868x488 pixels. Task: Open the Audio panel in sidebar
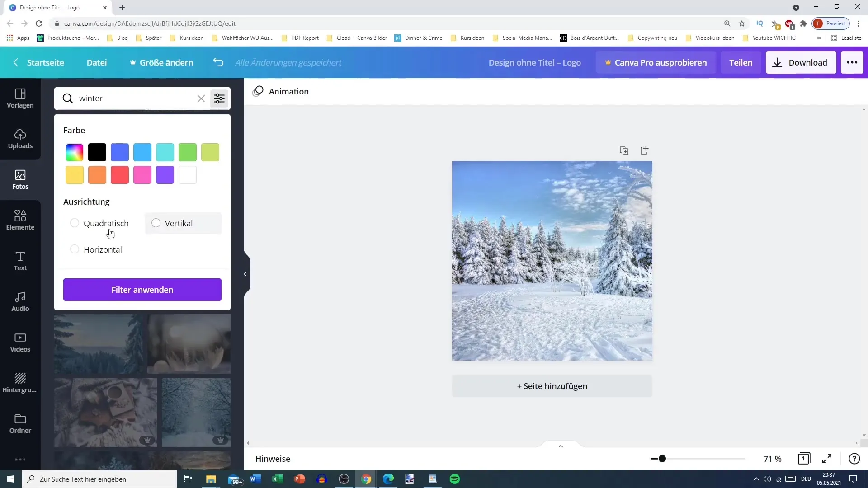tap(20, 301)
